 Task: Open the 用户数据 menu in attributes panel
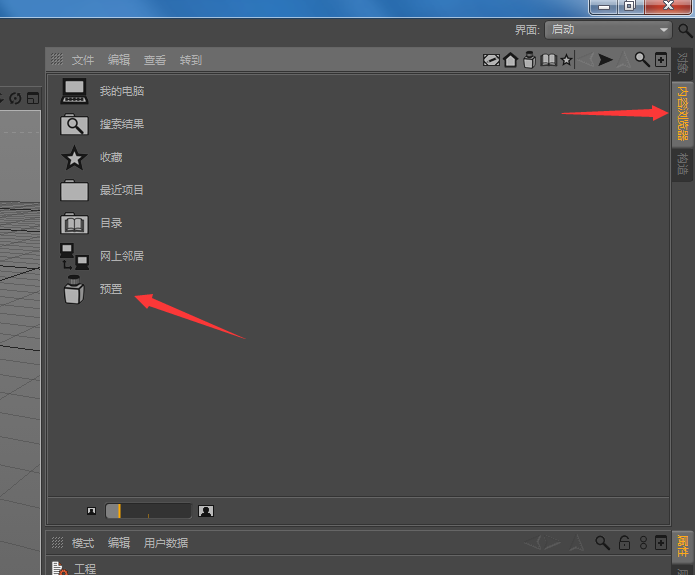tap(166, 543)
